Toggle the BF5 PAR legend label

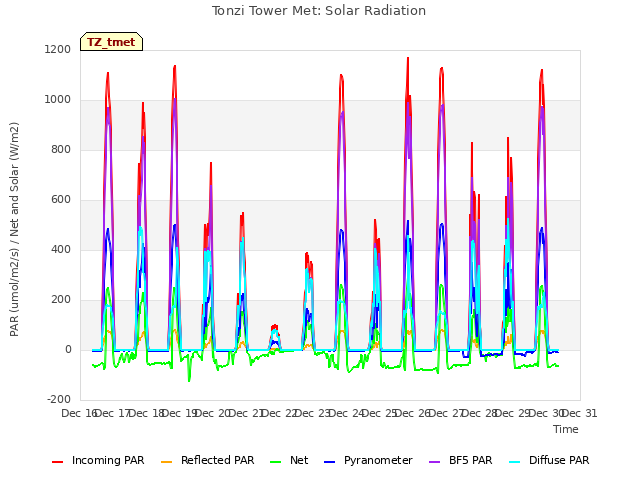471,460
